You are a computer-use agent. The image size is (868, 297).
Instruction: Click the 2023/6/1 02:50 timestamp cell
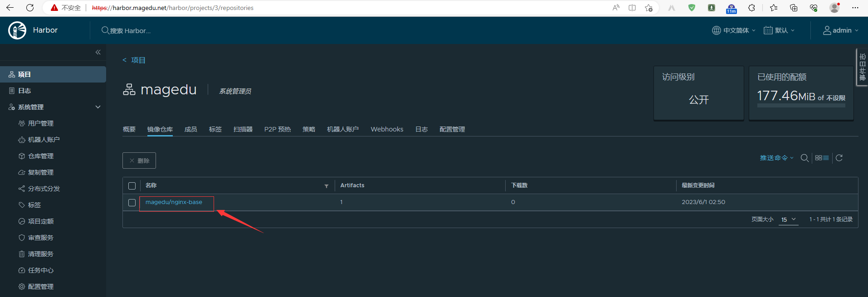(703, 202)
